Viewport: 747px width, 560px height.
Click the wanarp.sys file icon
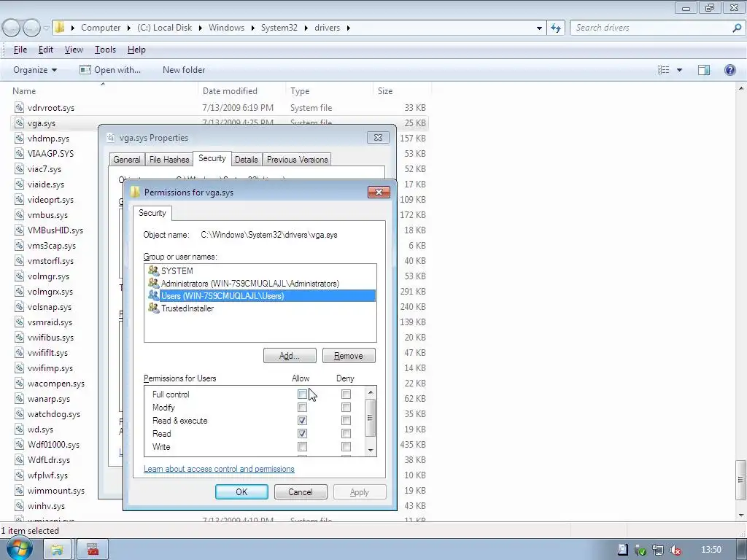click(19, 399)
